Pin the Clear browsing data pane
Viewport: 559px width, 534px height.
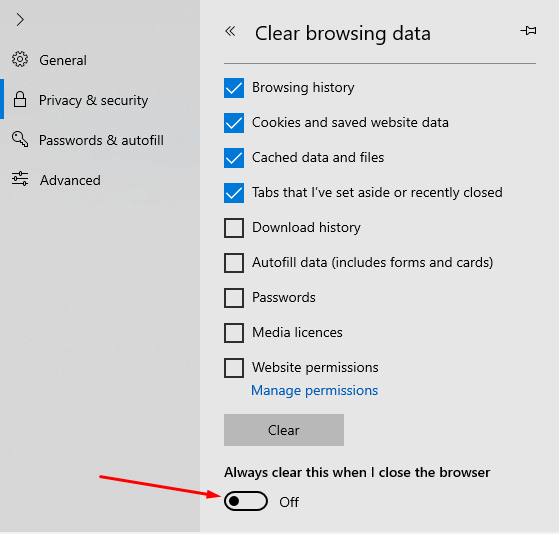click(528, 31)
